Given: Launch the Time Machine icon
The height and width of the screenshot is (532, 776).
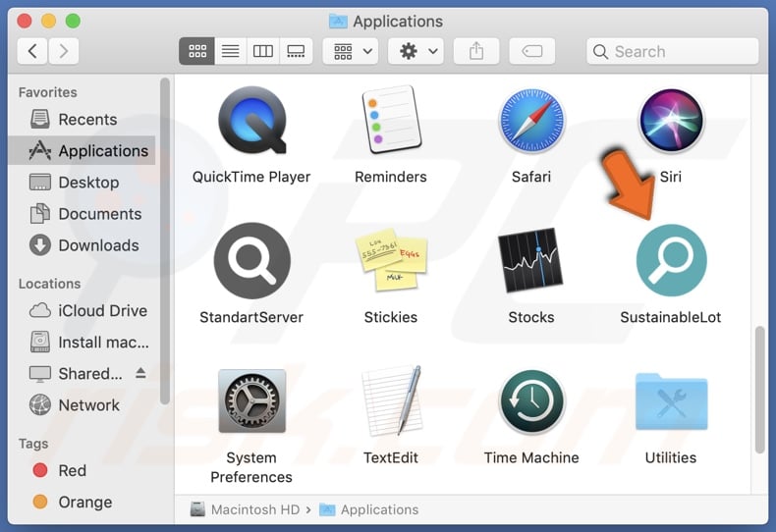Looking at the screenshot, I should pyautogui.click(x=531, y=401).
